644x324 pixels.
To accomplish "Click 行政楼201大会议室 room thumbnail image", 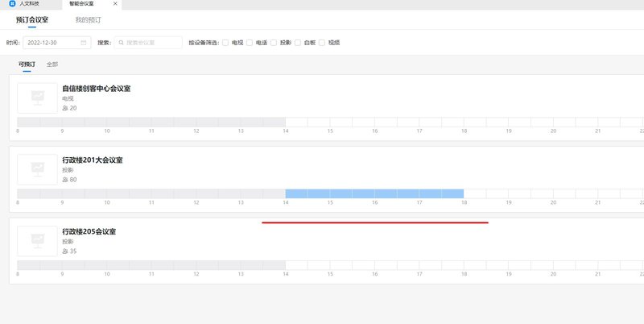I will point(37,169).
